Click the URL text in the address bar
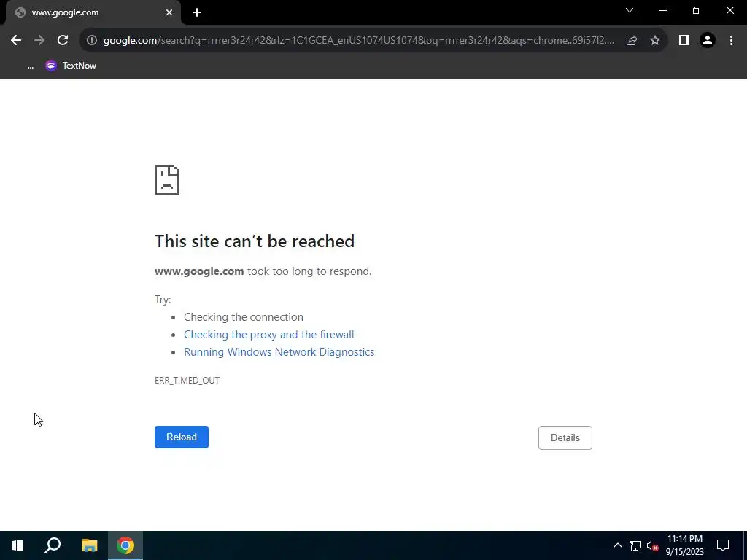The height and width of the screenshot is (560, 747). pos(359,41)
